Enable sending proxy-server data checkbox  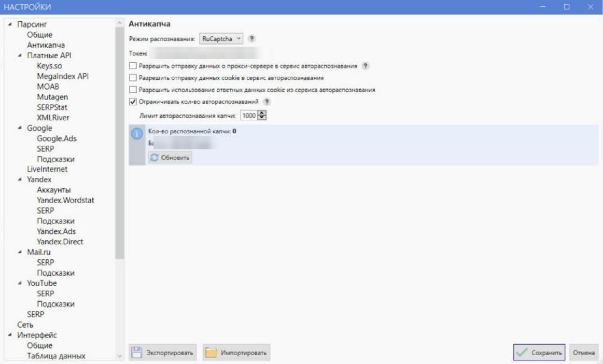[133, 66]
